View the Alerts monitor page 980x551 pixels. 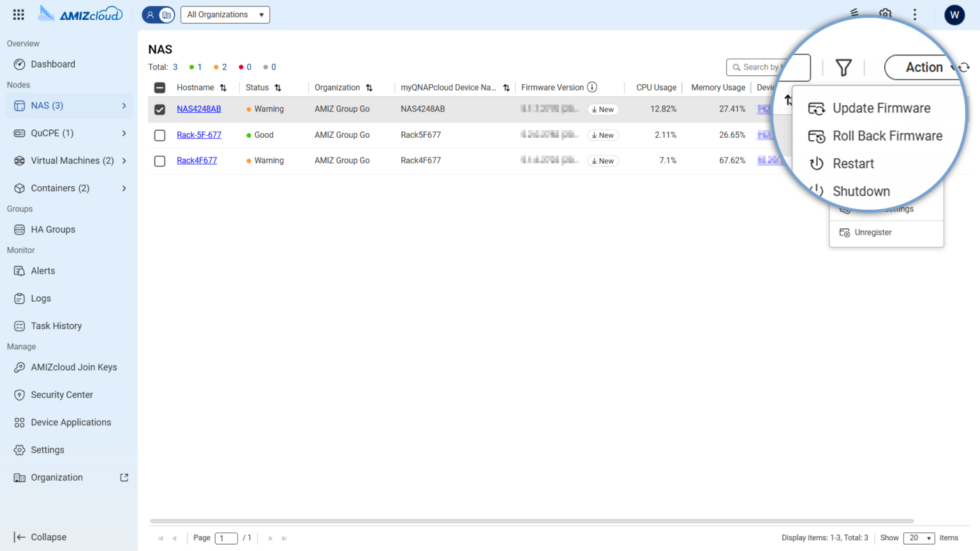[x=42, y=270]
